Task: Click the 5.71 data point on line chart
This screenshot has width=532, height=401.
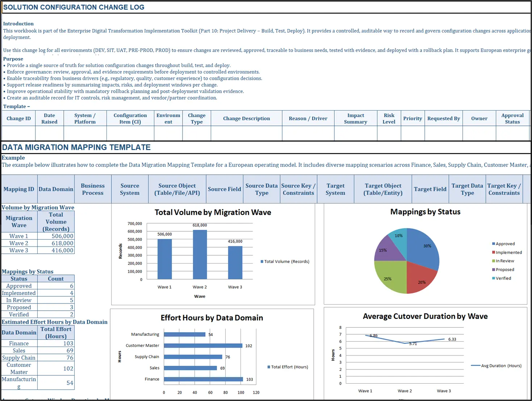Action: pos(405,343)
